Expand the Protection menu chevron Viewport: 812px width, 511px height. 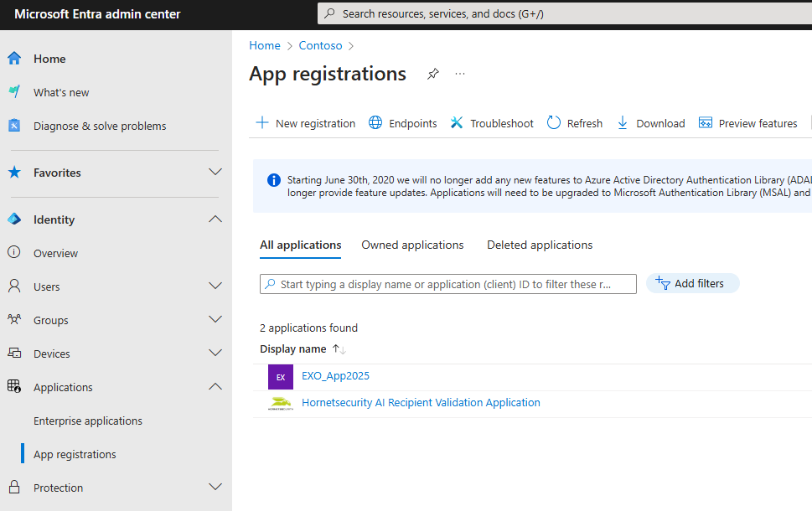pyautogui.click(x=215, y=487)
